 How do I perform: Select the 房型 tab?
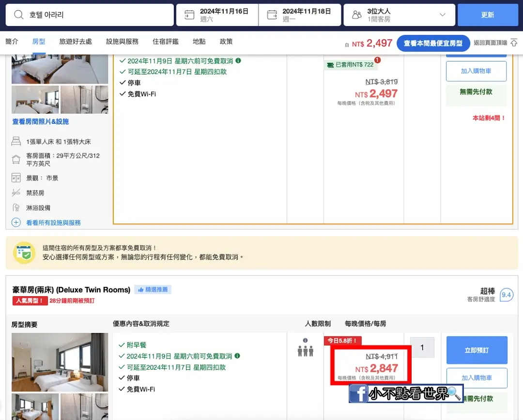coord(39,41)
